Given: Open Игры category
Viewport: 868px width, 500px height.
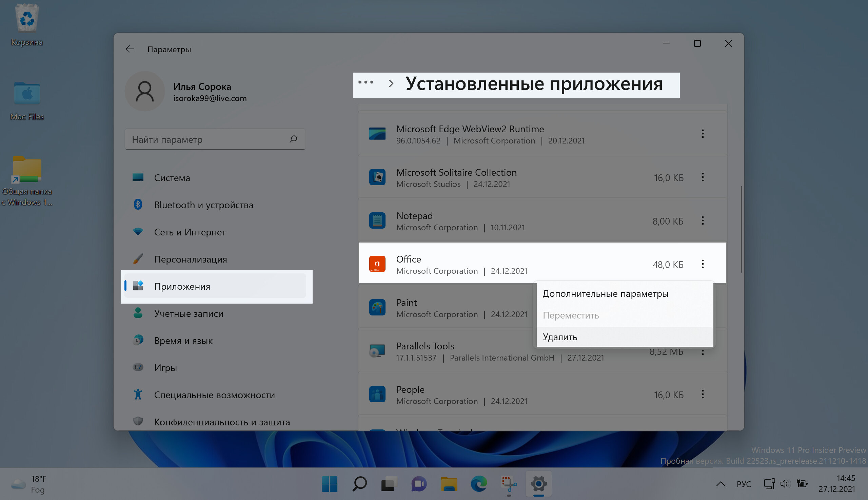Looking at the screenshot, I should 215,367.
